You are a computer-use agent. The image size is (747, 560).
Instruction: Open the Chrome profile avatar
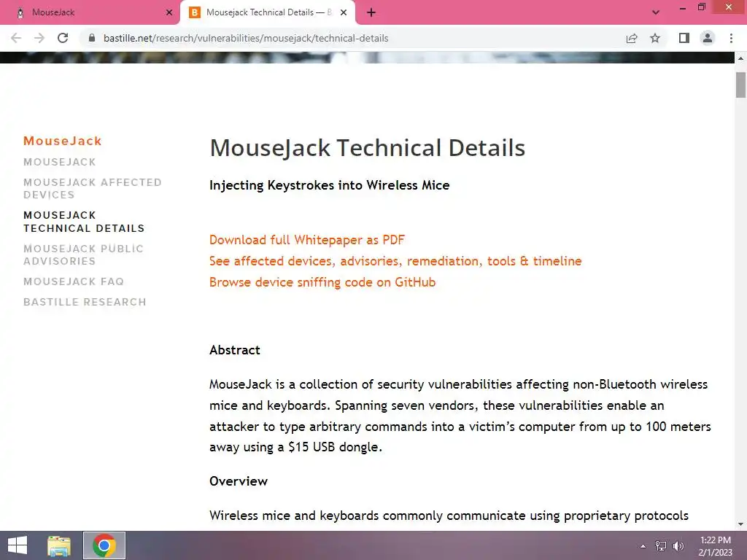tap(708, 38)
